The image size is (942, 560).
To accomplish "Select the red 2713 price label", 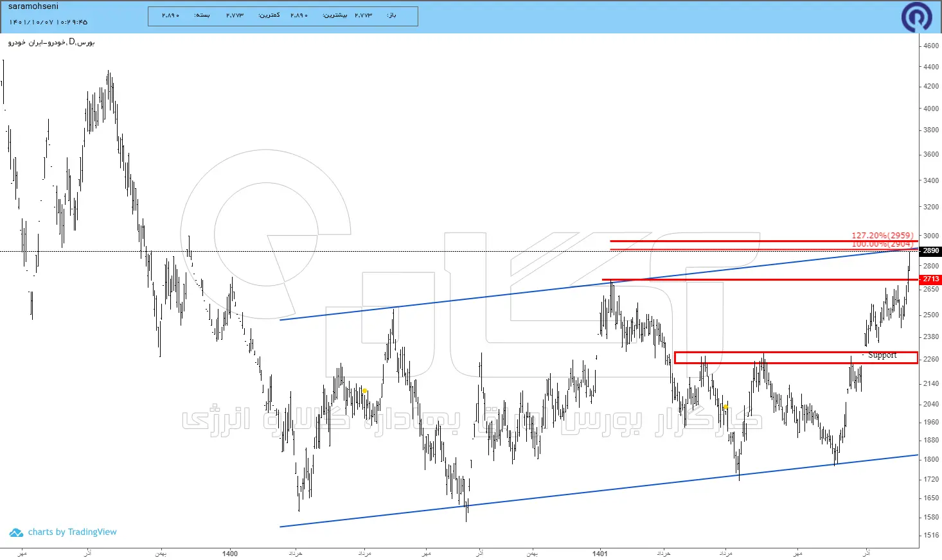I will [930, 279].
